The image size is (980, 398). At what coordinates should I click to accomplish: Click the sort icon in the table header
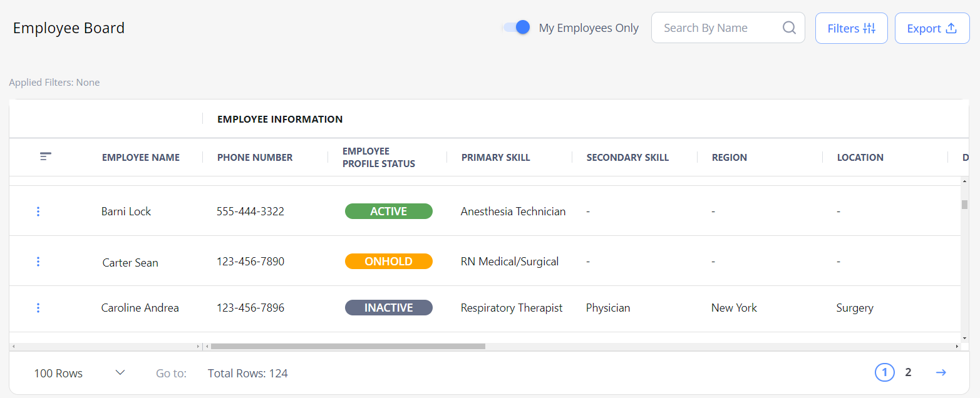pos(45,156)
